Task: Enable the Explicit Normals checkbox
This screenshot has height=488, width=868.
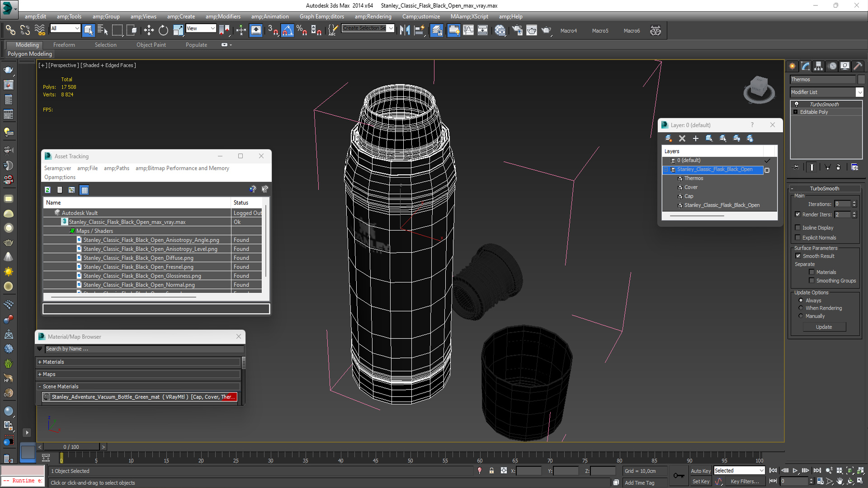Action: click(x=797, y=238)
